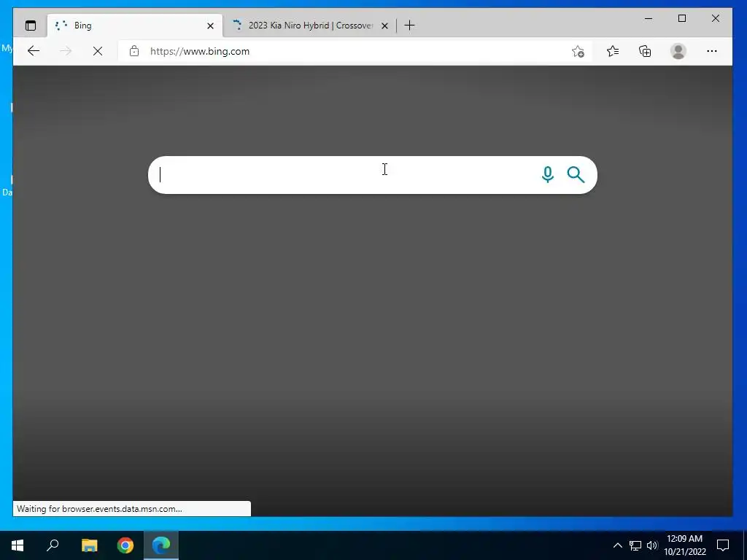The image size is (747, 560).
Task: View site information lock icon
Action: point(134,51)
